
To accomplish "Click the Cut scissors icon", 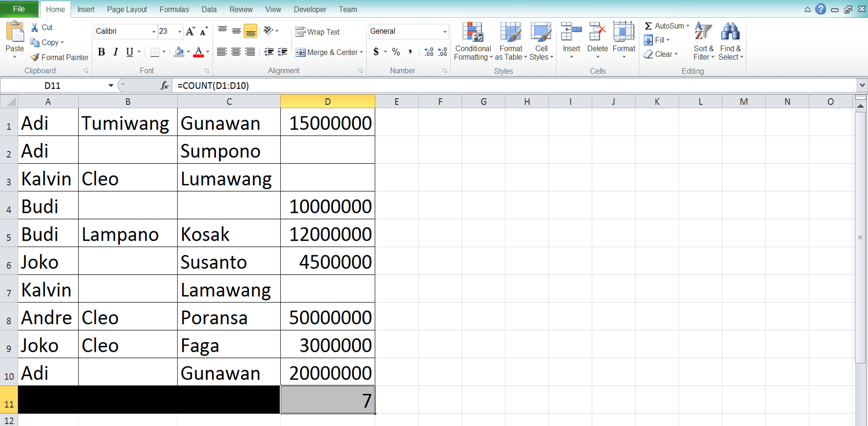I will 35,28.
